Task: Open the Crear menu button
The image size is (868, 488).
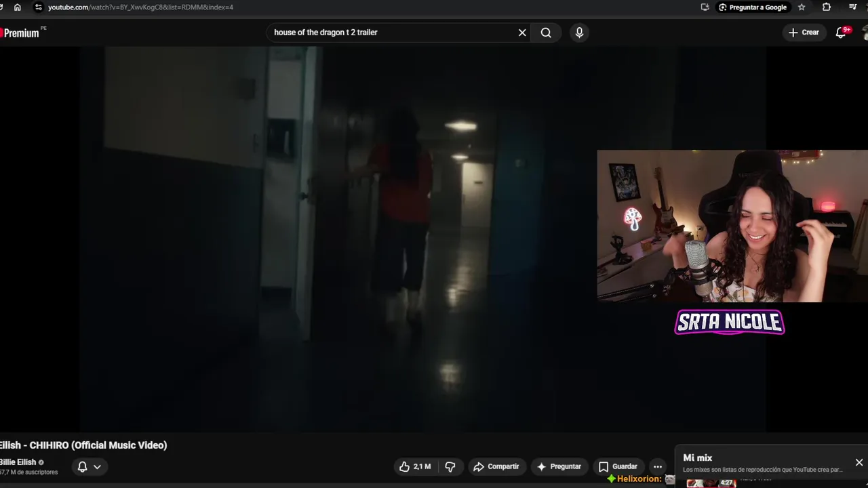Action: pyautogui.click(x=804, y=33)
